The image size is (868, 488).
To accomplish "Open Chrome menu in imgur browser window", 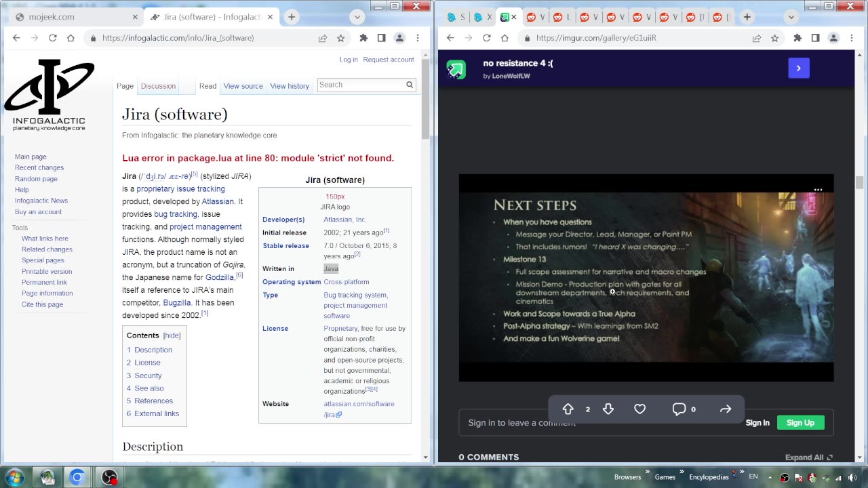I will (x=852, y=38).
